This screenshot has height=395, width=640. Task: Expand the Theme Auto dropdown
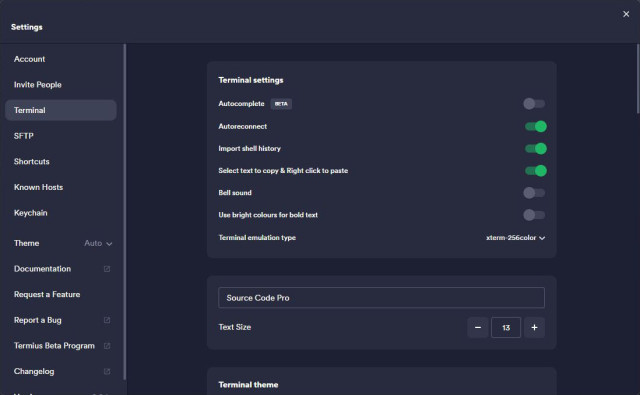98,243
